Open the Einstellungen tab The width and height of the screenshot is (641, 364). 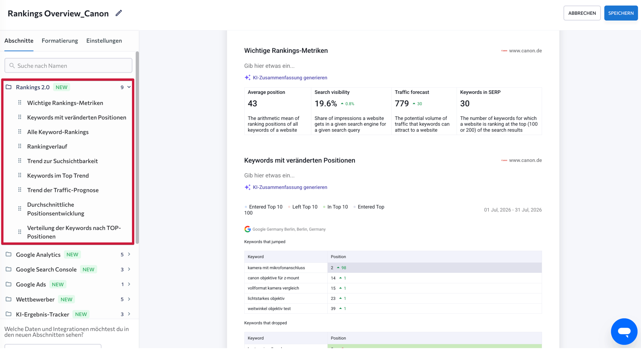104,41
